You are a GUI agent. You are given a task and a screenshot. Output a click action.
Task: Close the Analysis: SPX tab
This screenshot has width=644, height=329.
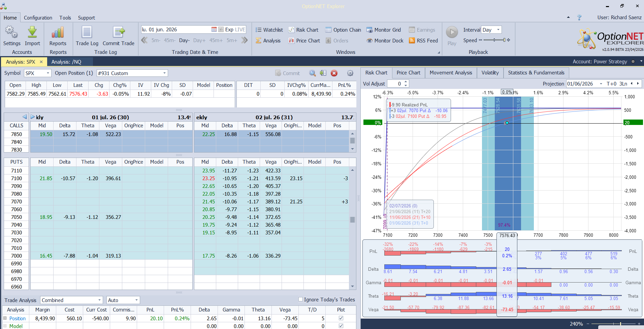point(41,62)
